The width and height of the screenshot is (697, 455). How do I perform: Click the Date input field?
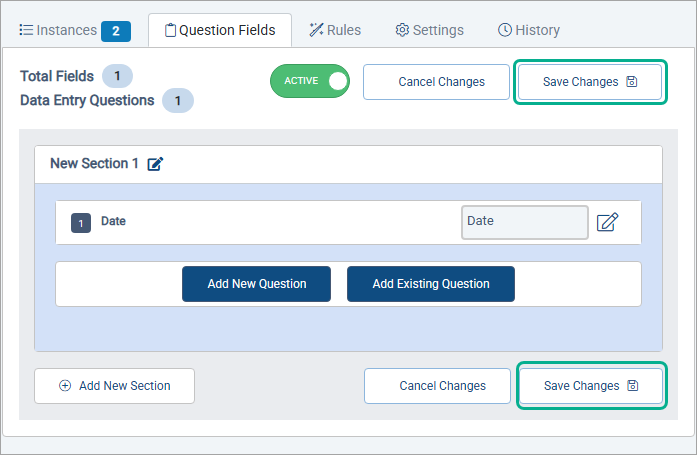524,222
